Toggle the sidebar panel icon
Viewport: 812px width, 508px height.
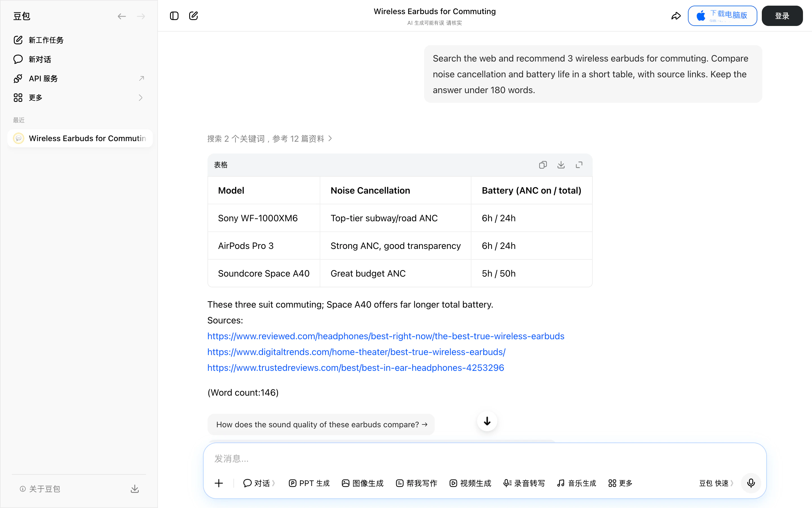pyautogui.click(x=174, y=16)
